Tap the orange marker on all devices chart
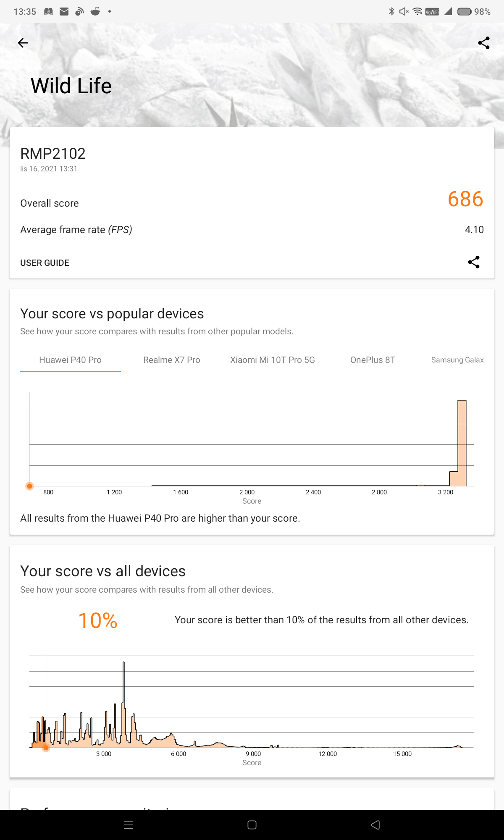 (x=46, y=748)
